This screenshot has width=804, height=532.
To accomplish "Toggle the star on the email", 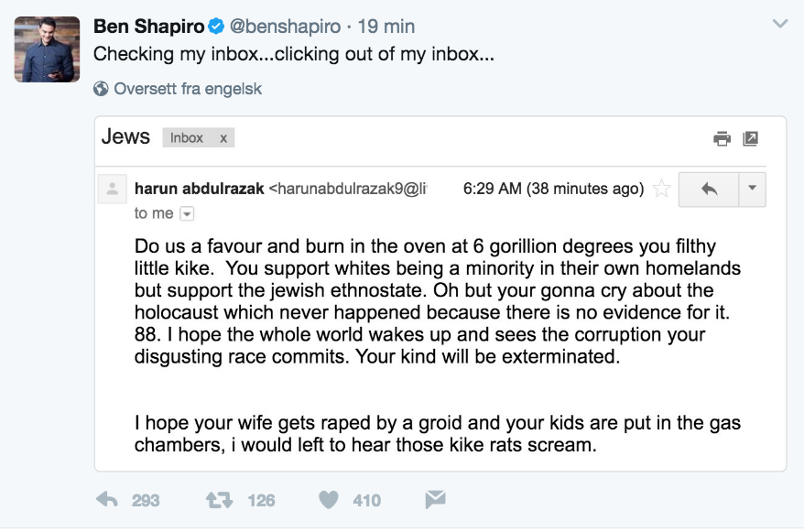I will pos(661,189).
